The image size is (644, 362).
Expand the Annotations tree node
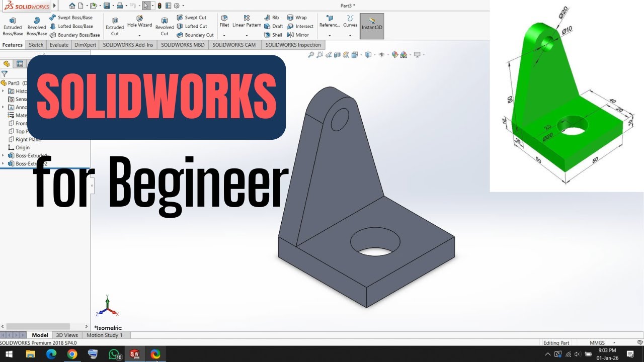point(4,108)
